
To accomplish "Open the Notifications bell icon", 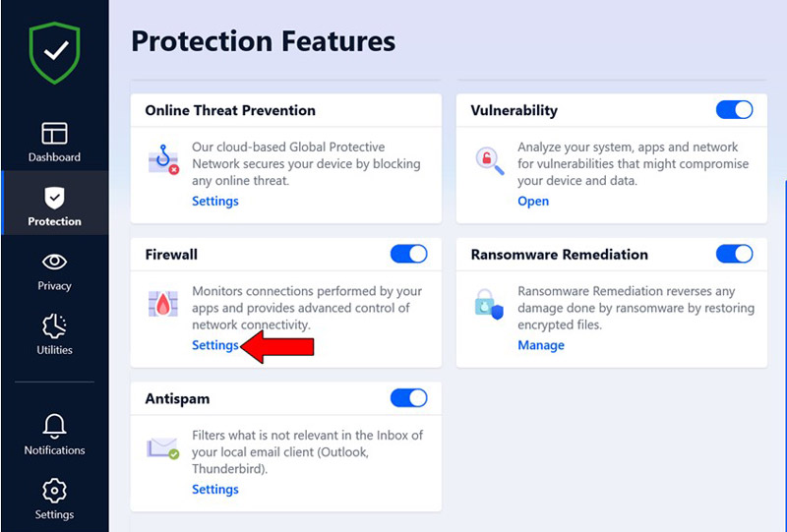I will tap(54, 427).
